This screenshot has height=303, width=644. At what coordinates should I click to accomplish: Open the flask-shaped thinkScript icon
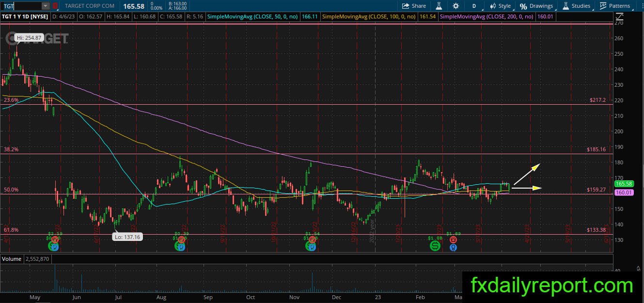439,6
